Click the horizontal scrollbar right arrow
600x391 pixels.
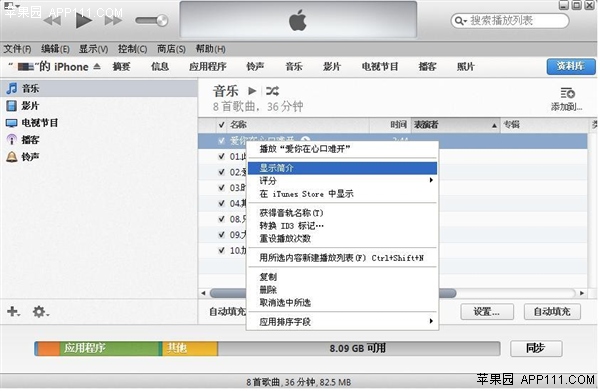point(582,293)
